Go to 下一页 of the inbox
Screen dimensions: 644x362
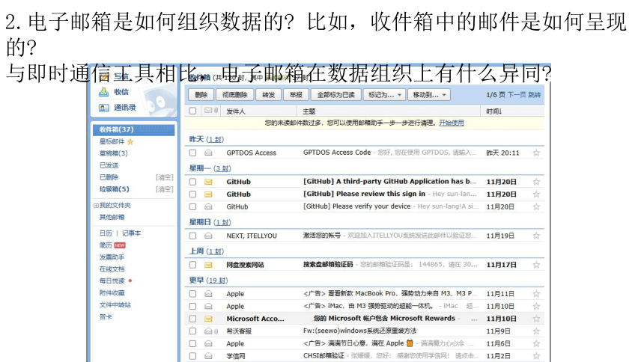pyautogui.click(x=517, y=95)
